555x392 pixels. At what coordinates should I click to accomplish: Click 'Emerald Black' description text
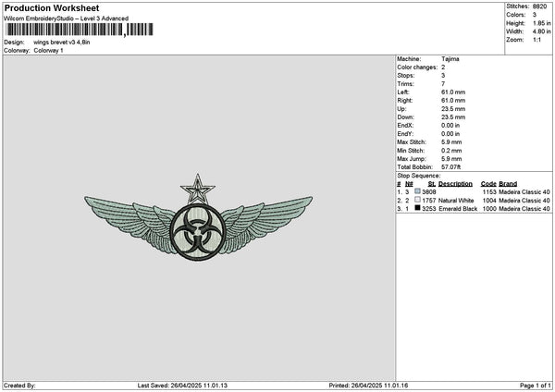tap(458, 209)
